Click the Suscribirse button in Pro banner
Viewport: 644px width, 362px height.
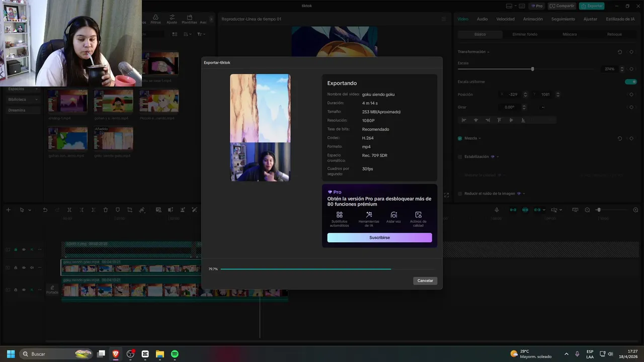(x=379, y=237)
